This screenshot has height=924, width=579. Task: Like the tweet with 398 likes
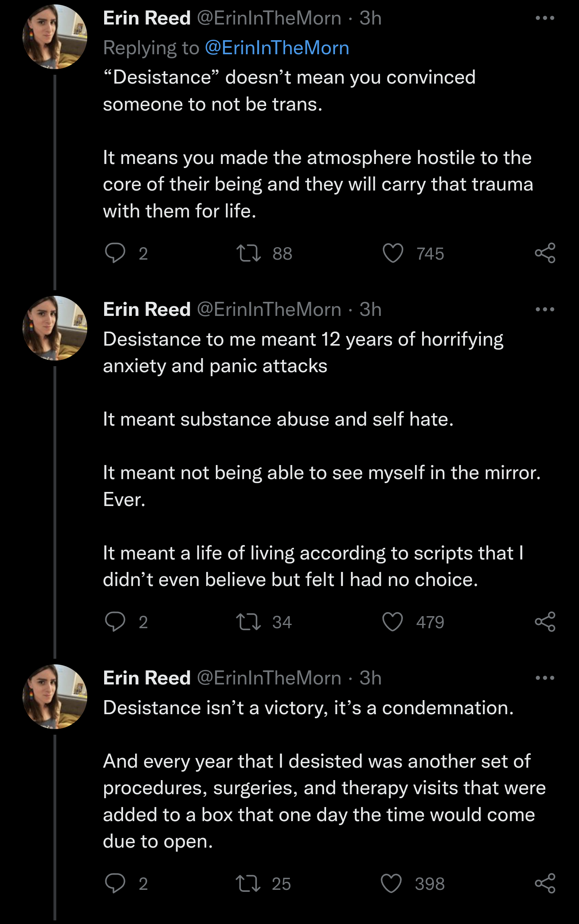tap(391, 883)
